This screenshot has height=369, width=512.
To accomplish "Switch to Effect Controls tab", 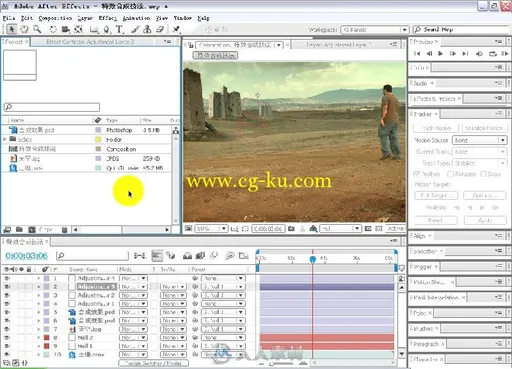I will 90,42.
